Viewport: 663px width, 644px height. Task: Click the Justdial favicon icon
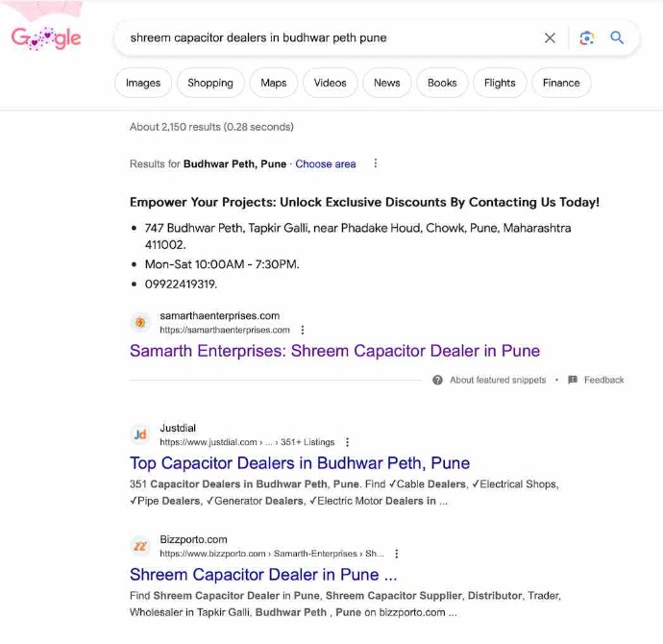pyautogui.click(x=140, y=434)
